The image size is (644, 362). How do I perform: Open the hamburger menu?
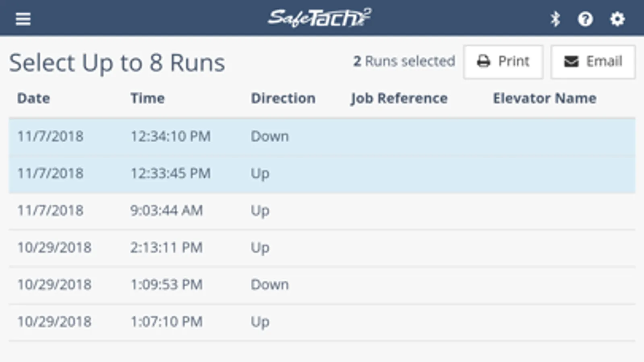[23, 19]
